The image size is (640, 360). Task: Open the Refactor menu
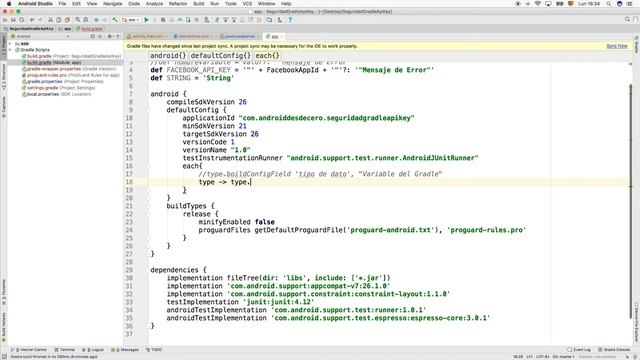[x=178, y=3]
